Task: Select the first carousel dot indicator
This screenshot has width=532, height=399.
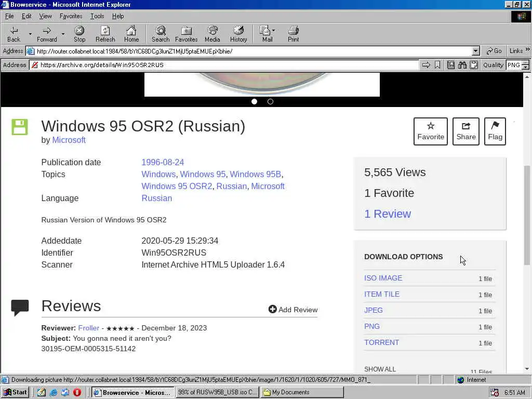Action: pyautogui.click(x=254, y=101)
